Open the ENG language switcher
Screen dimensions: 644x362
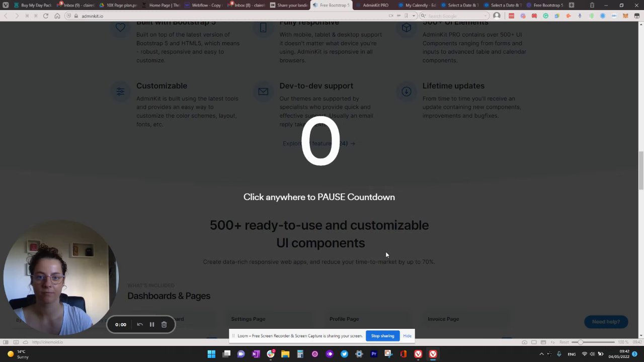[572, 354]
